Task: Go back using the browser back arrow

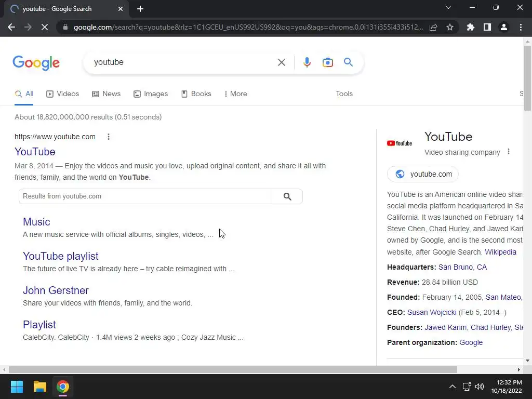Action: (11, 27)
